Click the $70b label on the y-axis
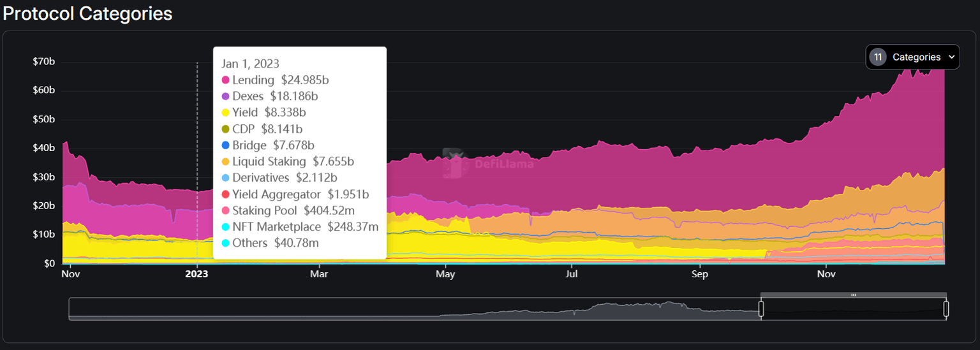Viewport: 980px width, 350px height. (x=43, y=62)
